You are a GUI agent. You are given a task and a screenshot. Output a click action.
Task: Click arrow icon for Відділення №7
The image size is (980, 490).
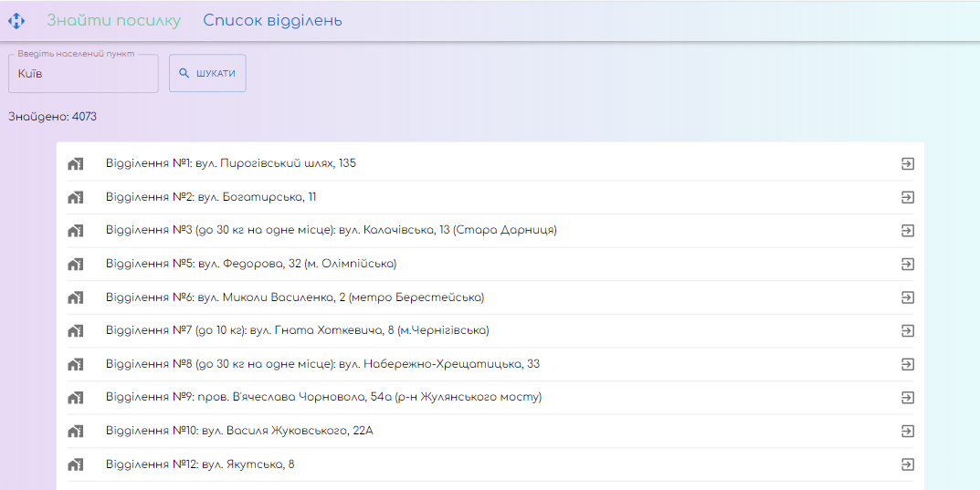tap(907, 330)
